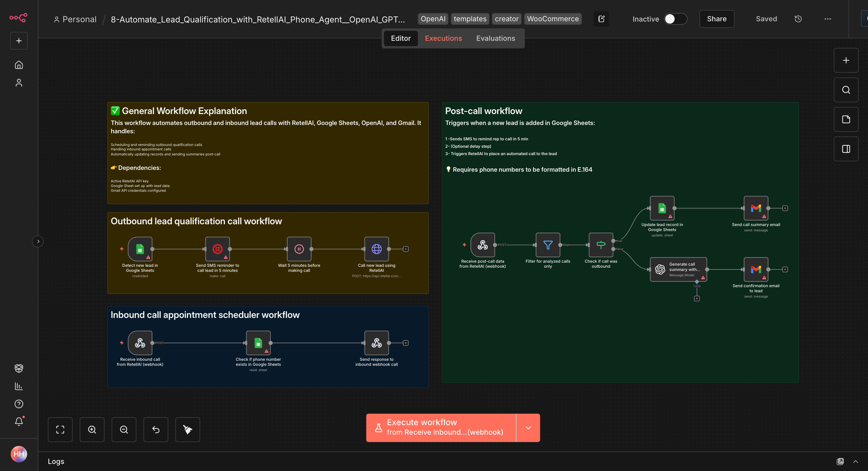Open the three-dot workflow options menu
This screenshot has width=868, height=471.
[828, 19]
